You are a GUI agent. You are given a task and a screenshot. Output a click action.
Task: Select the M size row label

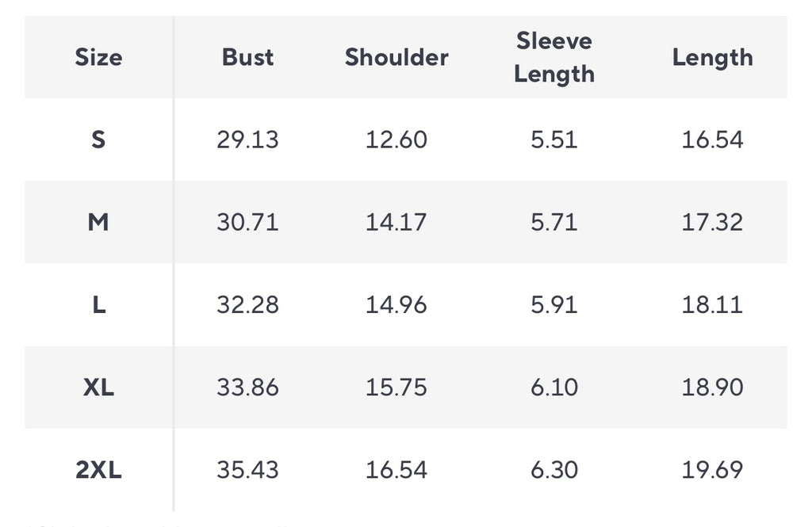(98, 222)
